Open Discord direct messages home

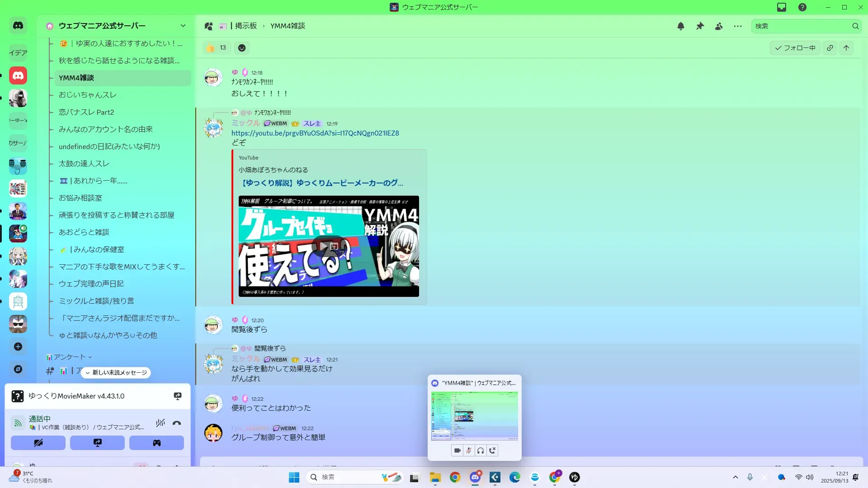coord(18,26)
